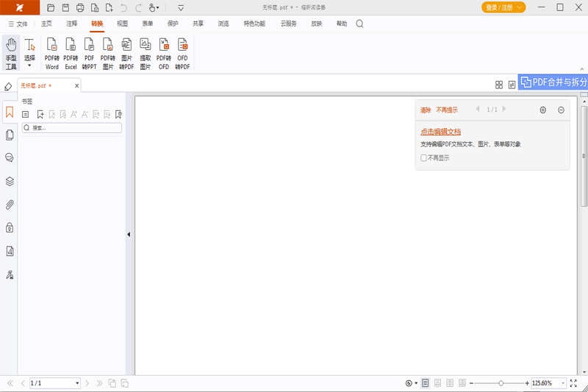Open the attachments paperclip panel

tap(10, 204)
